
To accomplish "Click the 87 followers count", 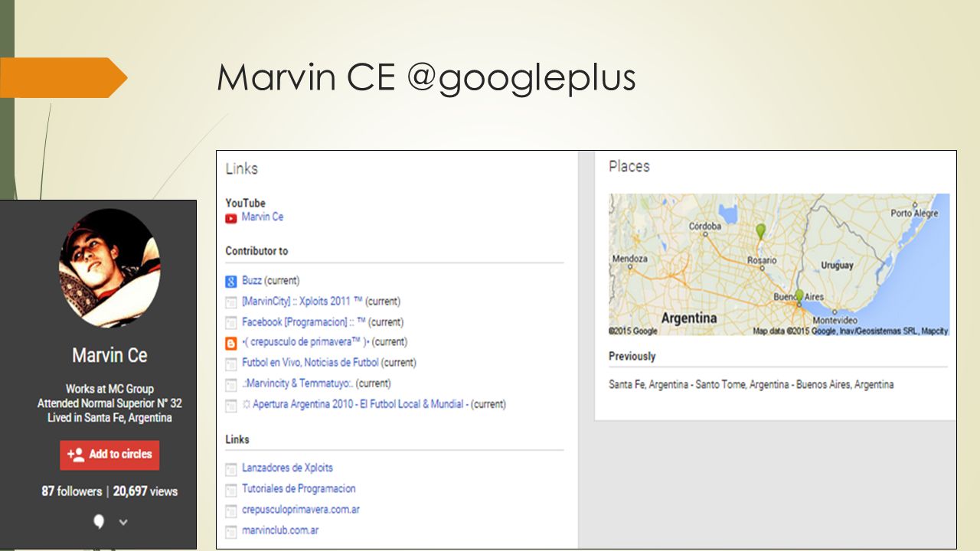I will click(x=71, y=491).
